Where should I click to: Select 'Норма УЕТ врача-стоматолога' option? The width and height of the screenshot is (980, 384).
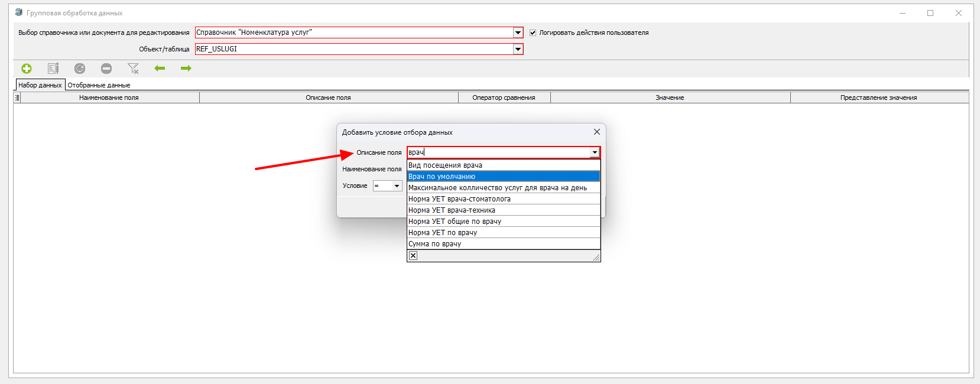(504, 199)
